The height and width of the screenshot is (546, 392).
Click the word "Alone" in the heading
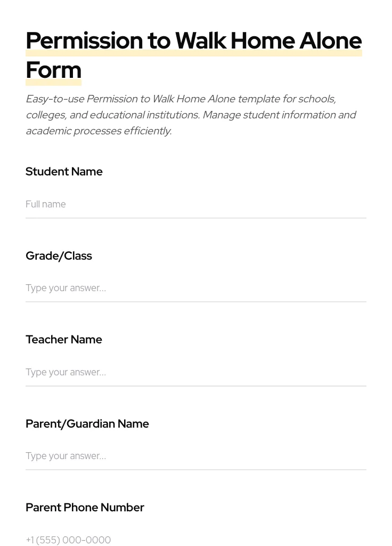coord(330,41)
